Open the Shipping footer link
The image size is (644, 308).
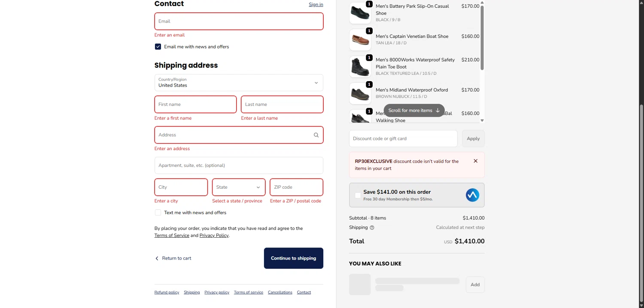[x=192, y=293]
